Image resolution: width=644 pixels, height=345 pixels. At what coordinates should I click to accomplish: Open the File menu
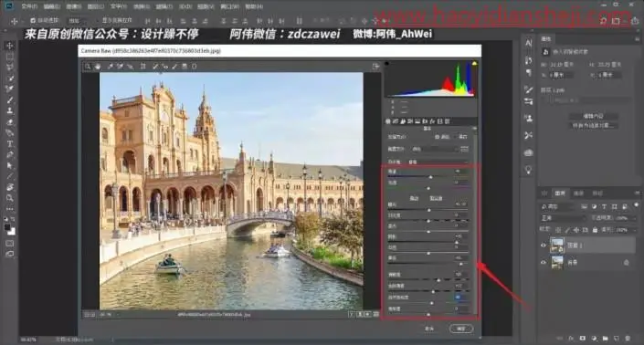28,6
